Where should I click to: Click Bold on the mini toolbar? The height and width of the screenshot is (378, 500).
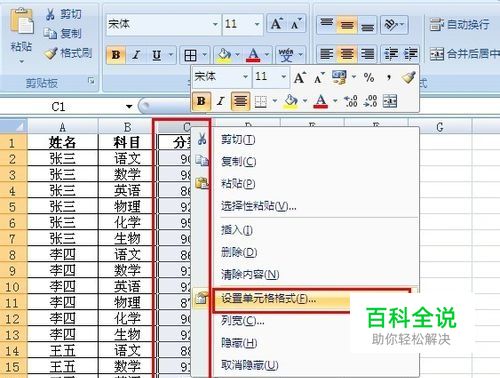pyautogui.click(x=201, y=101)
